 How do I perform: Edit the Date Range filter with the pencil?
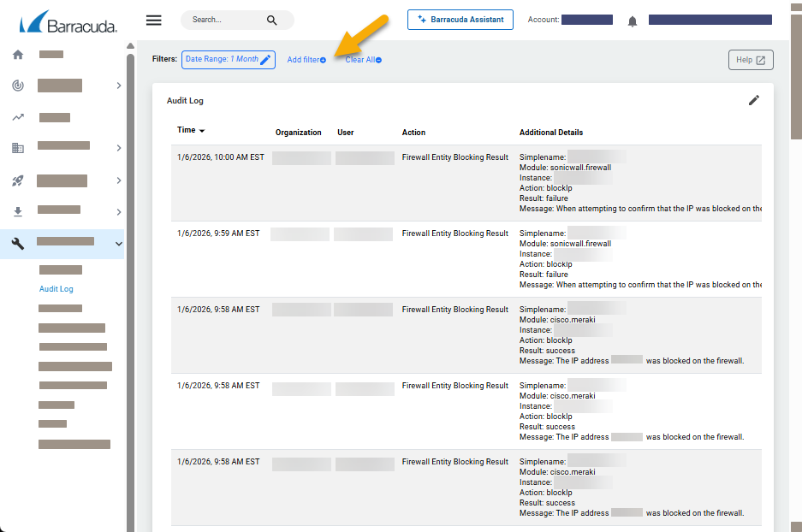click(x=265, y=60)
